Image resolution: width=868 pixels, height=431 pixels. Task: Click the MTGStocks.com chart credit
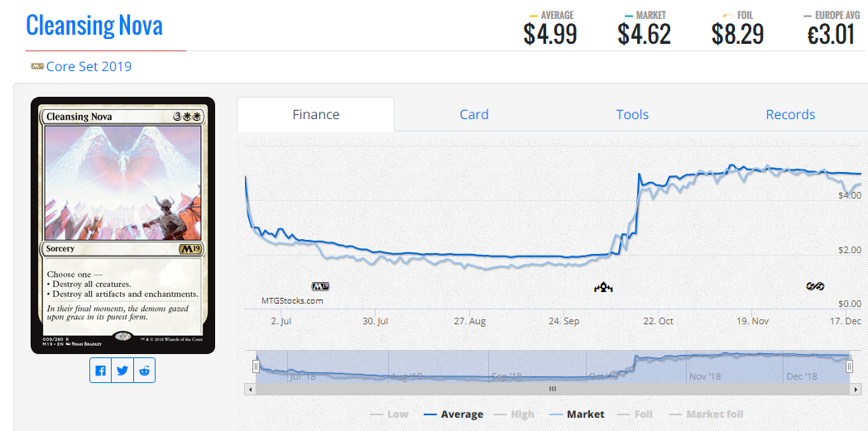click(292, 301)
